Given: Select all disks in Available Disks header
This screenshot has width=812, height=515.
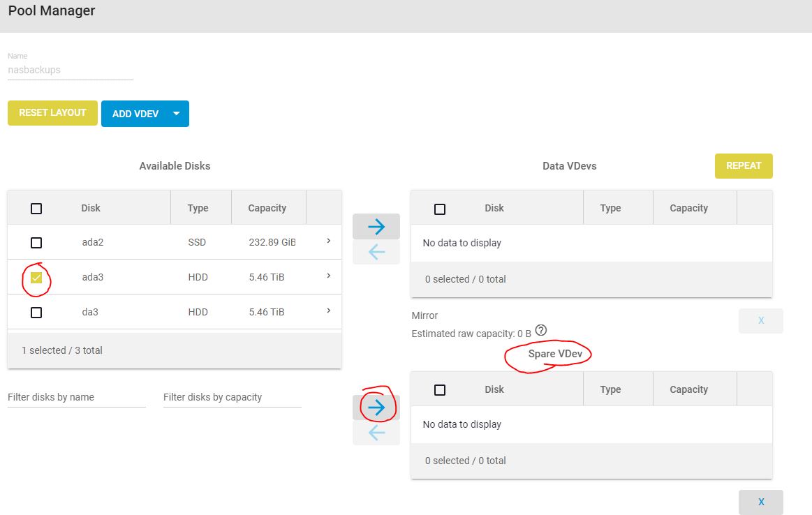Looking at the screenshot, I should [36, 209].
